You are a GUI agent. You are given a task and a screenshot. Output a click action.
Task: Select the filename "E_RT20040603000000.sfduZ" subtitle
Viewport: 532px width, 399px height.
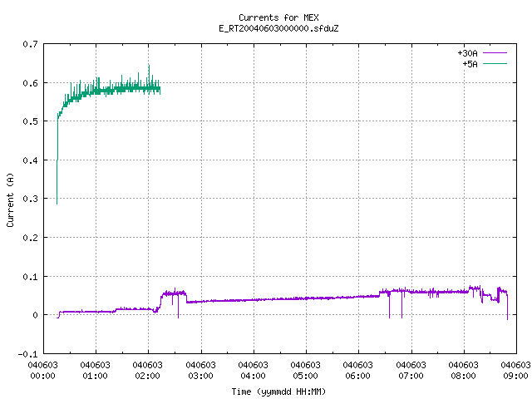(x=278, y=28)
